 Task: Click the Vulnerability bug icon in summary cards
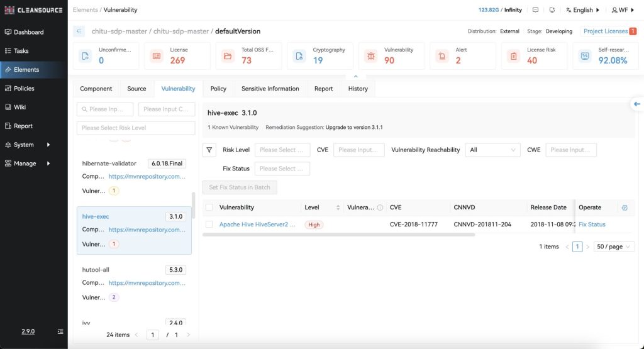point(371,56)
